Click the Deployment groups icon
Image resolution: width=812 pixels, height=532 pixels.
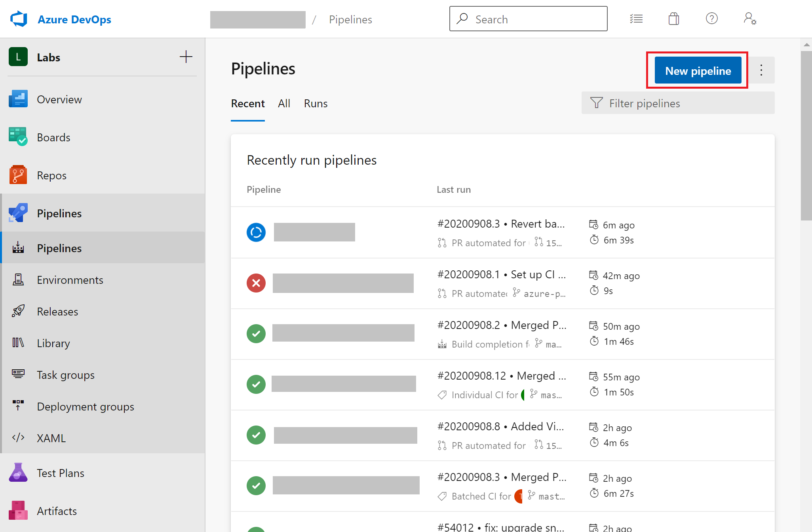(18, 405)
